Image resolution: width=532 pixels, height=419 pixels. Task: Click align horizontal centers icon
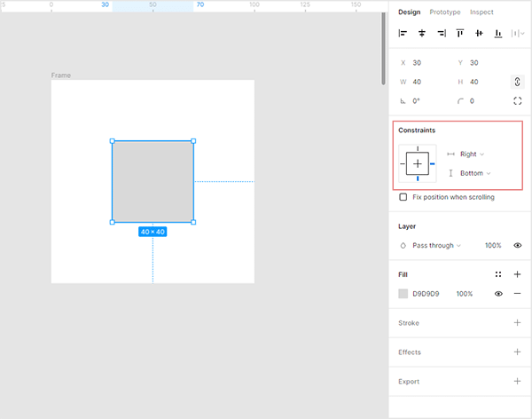pos(422,34)
